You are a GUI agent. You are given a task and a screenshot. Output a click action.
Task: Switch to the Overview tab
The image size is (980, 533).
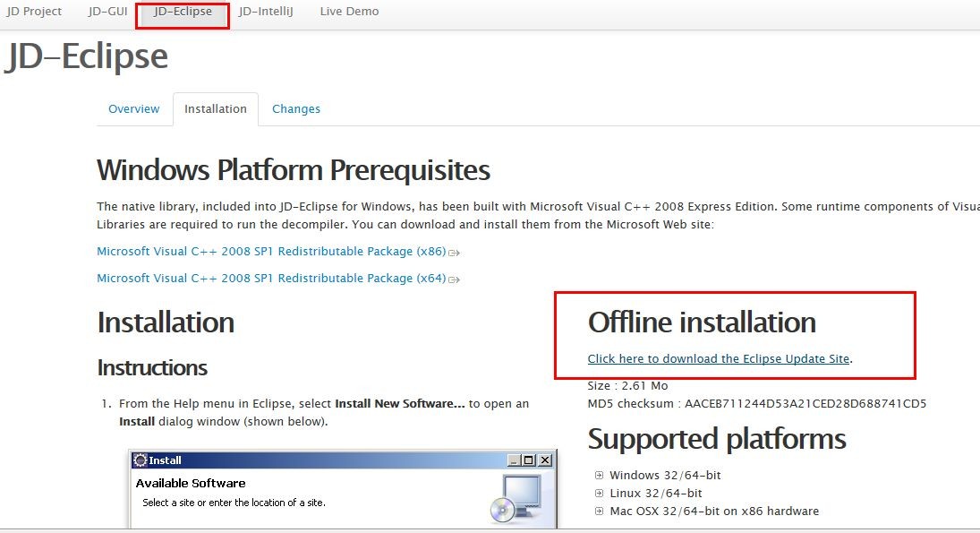pyautogui.click(x=133, y=109)
